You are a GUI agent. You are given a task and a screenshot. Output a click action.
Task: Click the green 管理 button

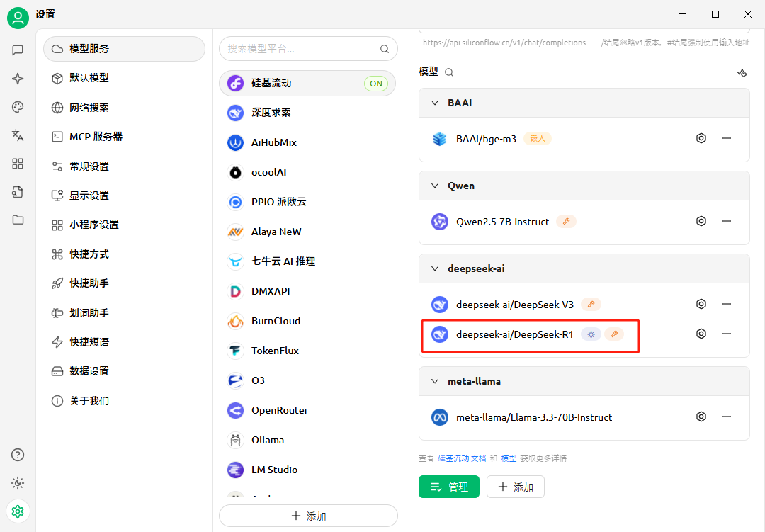pos(449,487)
